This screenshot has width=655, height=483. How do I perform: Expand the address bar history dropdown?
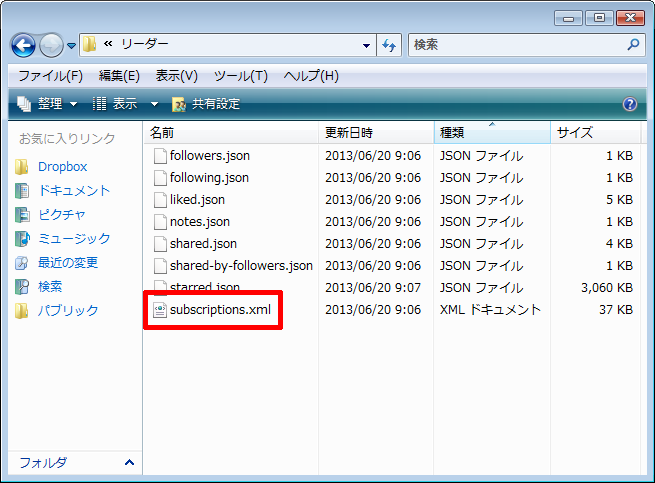coord(366,46)
